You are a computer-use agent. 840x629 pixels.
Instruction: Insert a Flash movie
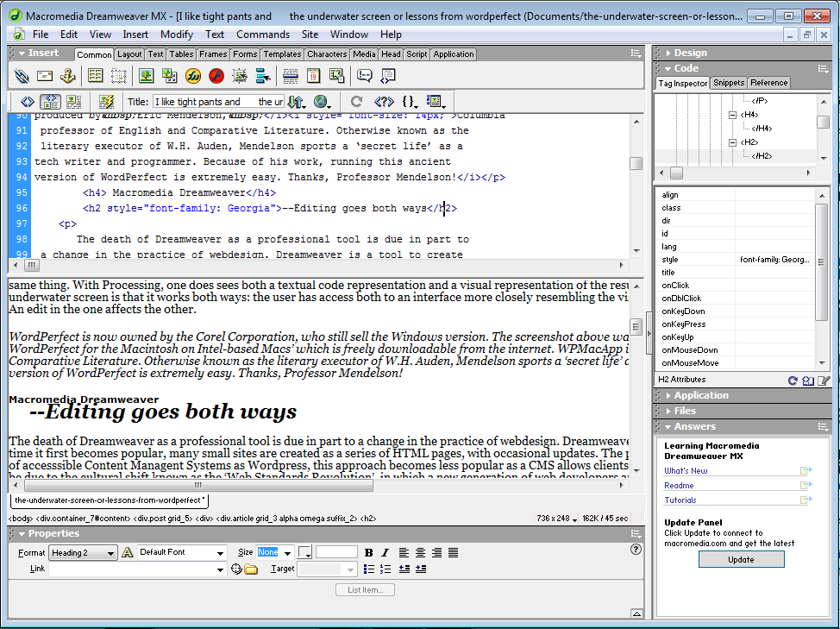(216, 76)
